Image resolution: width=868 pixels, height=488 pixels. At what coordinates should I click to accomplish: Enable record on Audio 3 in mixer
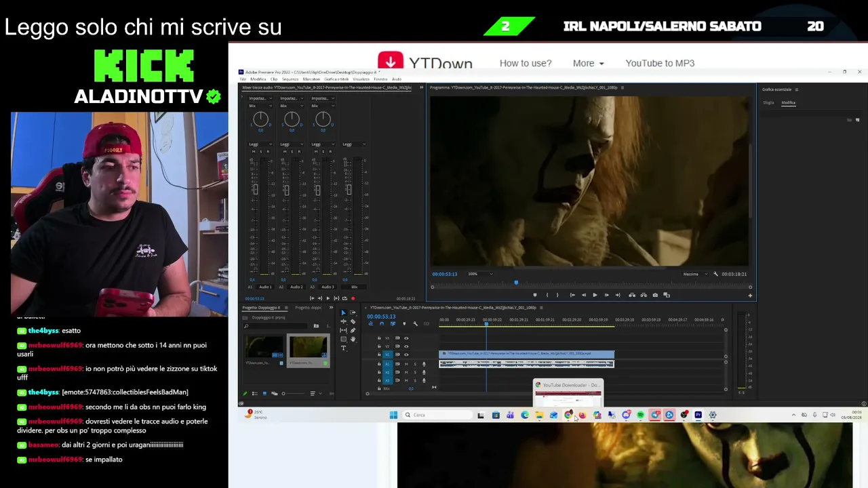(330, 151)
